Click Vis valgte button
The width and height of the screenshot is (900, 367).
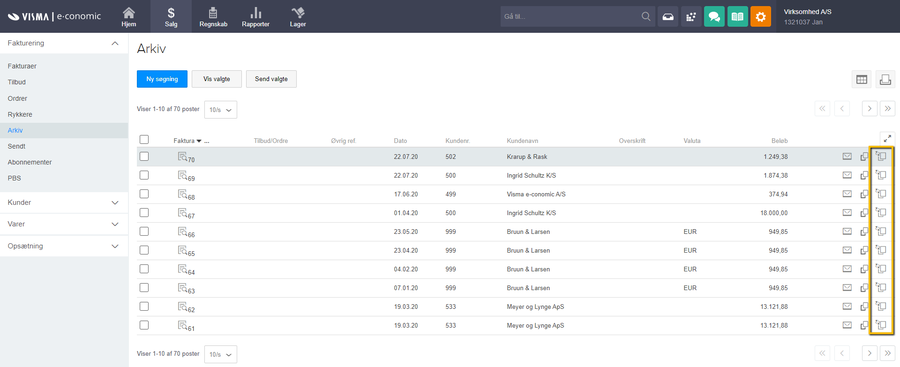pyautogui.click(x=216, y=79)
